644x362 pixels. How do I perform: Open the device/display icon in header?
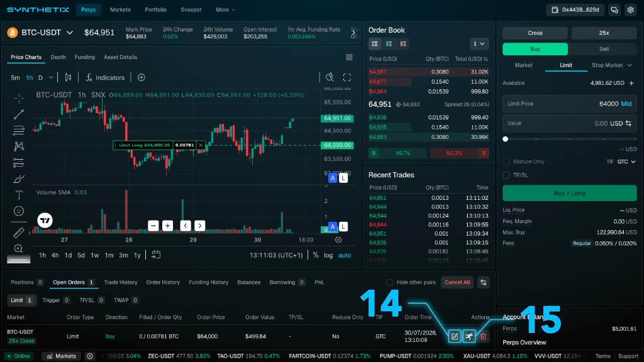(x=614, y=10)
